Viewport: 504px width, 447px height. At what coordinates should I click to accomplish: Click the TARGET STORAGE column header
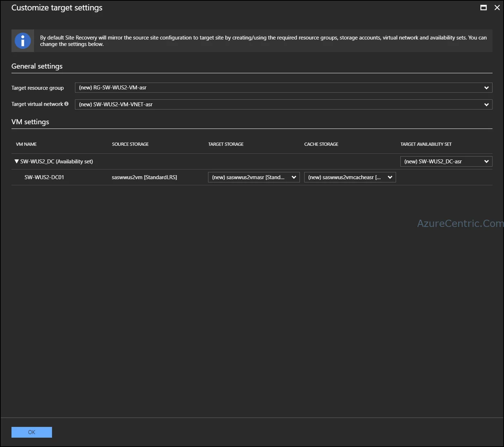point(226,144)
